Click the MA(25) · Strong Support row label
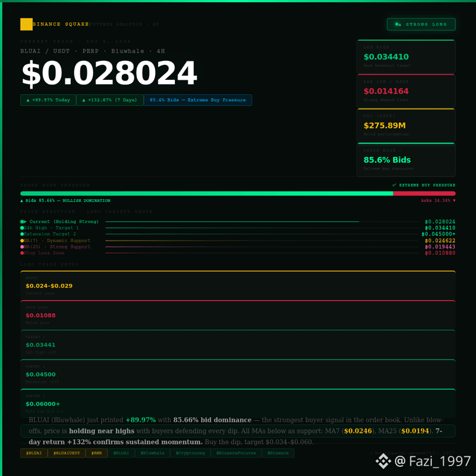 tap(57, 247)
